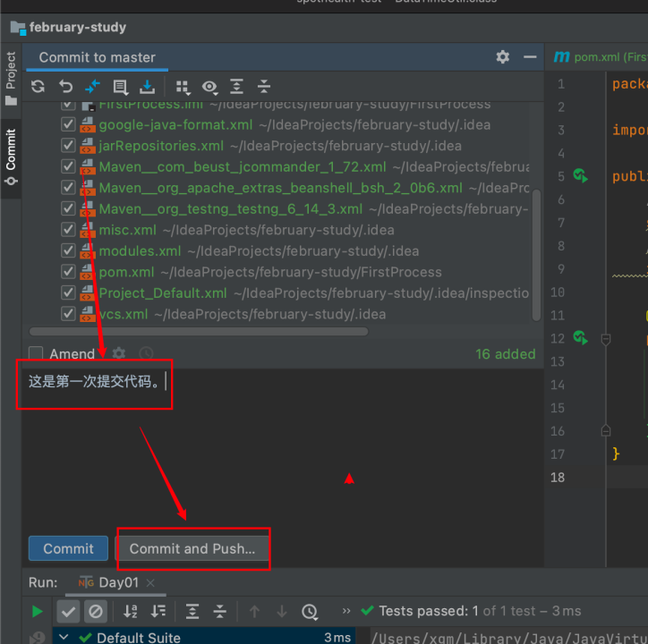Select vcs.xml in file list
Viewport: 648px width, 644px height.
click(124, 314)
